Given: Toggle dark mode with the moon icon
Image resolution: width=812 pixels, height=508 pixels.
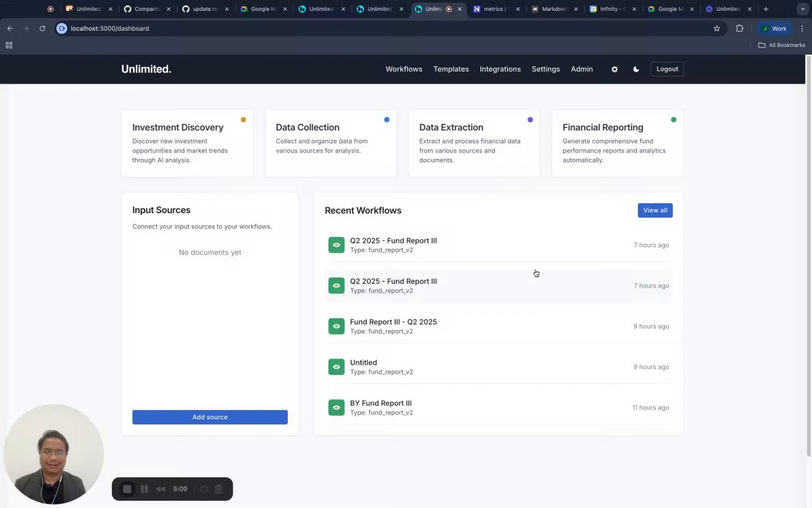Looking at the screenshot, I should pyautogui.click(x=636, y=69).
